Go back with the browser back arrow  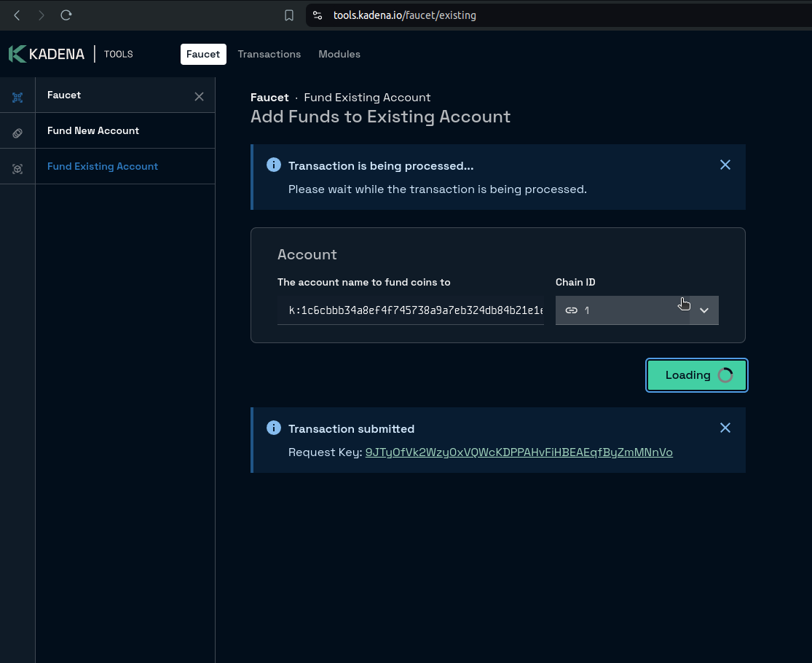[x=17, y=15]
